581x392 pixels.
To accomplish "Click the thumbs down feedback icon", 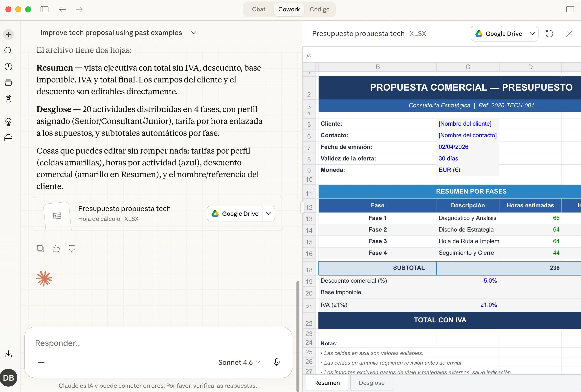I will 72,248.
